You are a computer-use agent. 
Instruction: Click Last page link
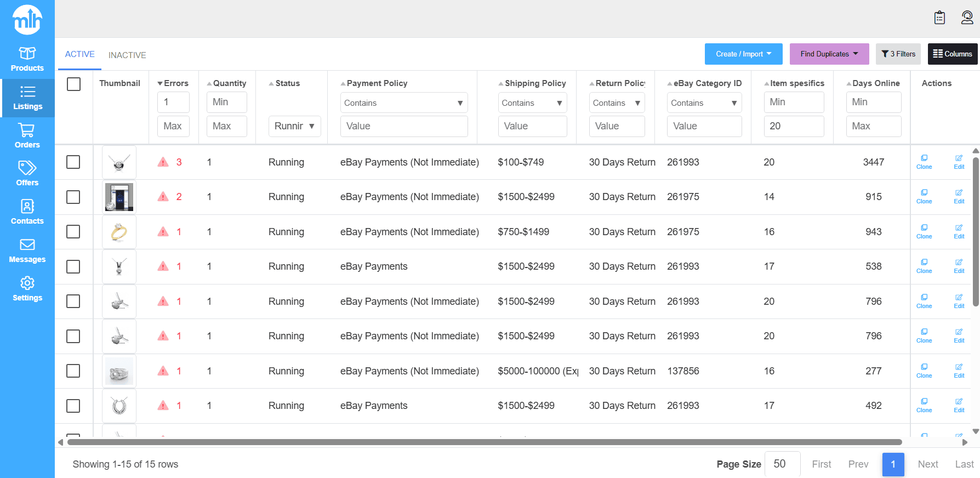964,464
